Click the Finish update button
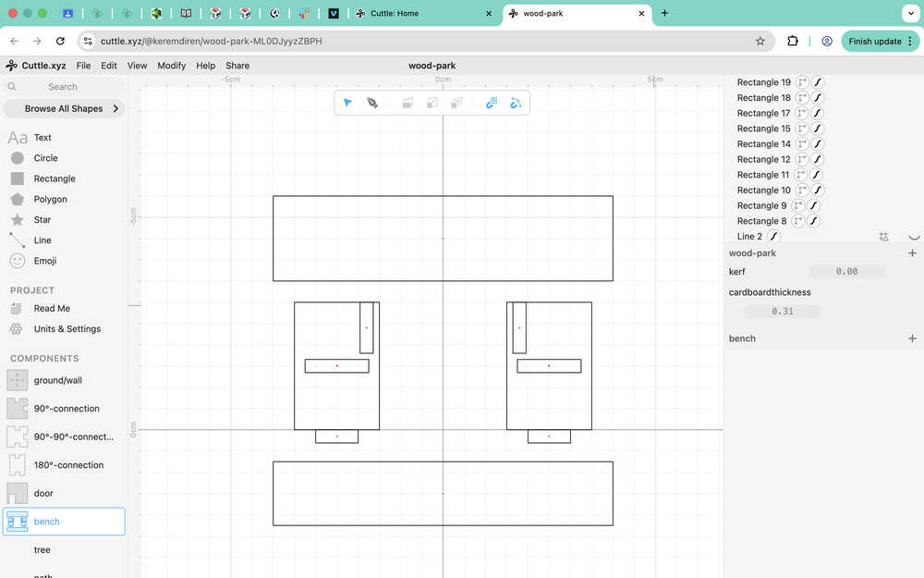 click(x=874, y=41)
